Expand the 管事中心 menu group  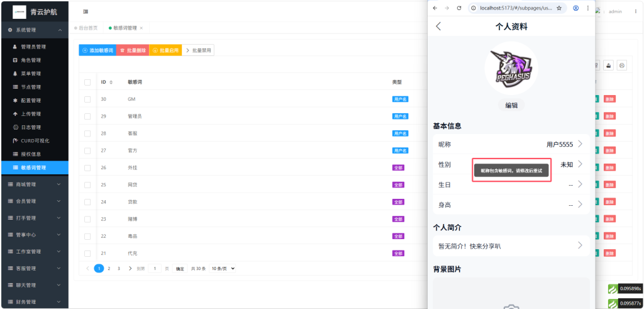(x=34, y=235)
